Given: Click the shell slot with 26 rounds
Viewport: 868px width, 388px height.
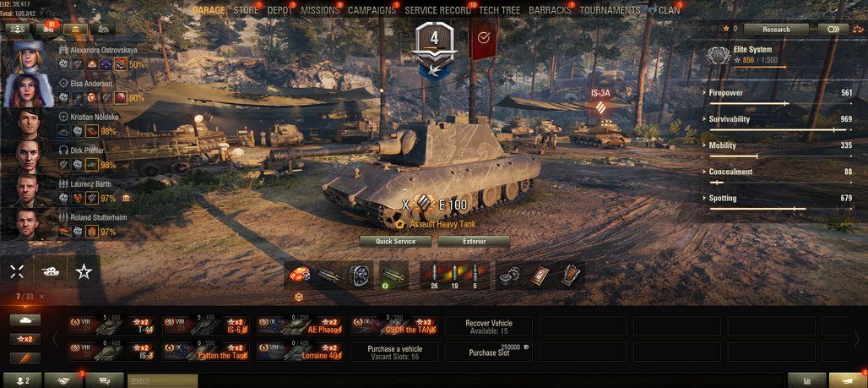Looking at the screenshot, I should click(x=433, y=276).
